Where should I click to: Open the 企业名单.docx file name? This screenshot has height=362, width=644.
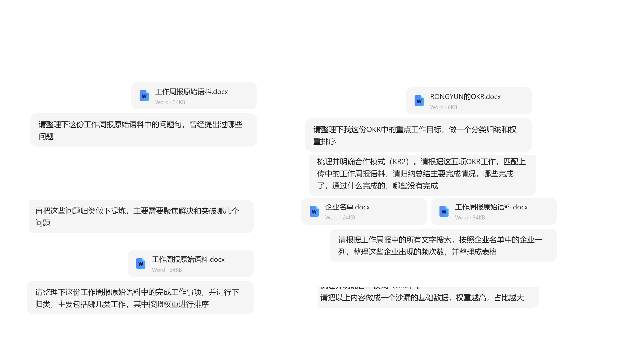tap(347, 207)
